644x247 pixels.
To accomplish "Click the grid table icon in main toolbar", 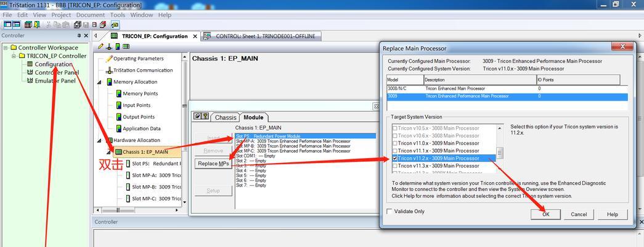I will click(x=28, y=25).
